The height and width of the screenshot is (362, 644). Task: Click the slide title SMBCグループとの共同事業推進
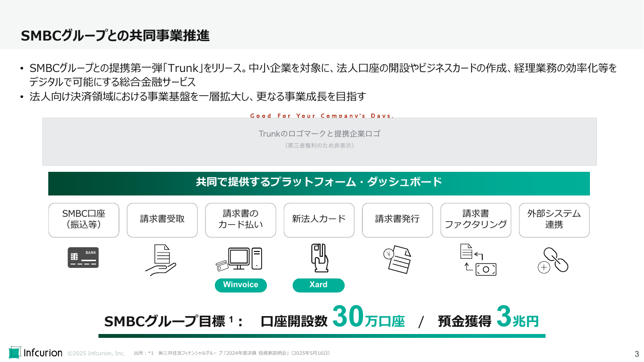pos(115,35)
